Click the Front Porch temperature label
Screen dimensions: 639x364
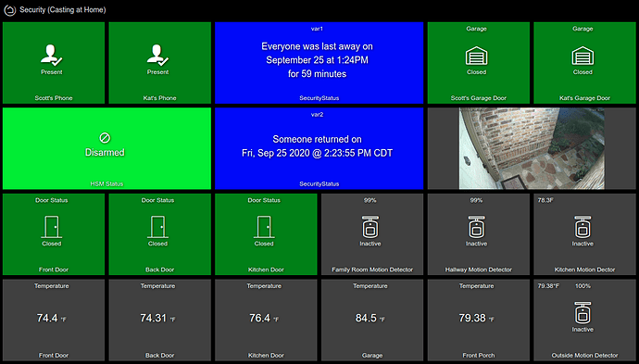[479, 356]
